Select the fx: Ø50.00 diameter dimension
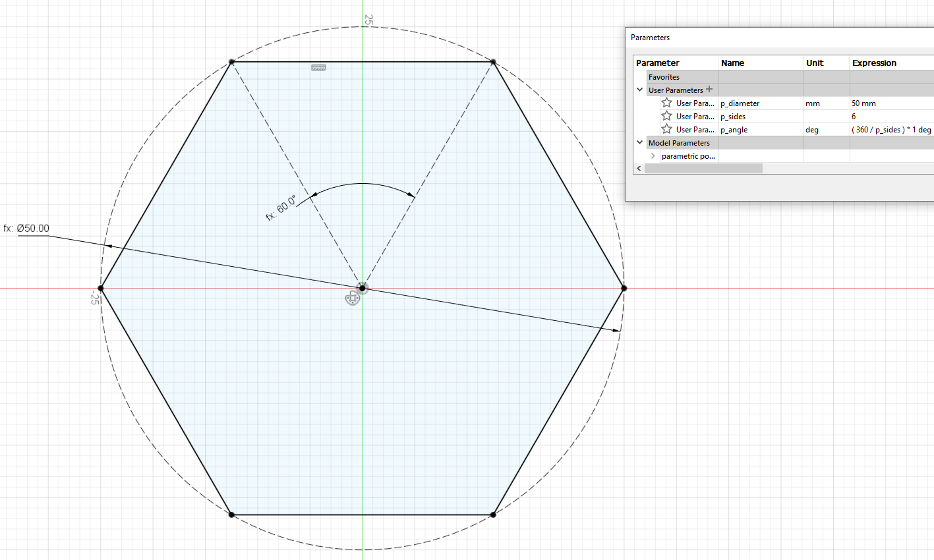 coord(27,229)
